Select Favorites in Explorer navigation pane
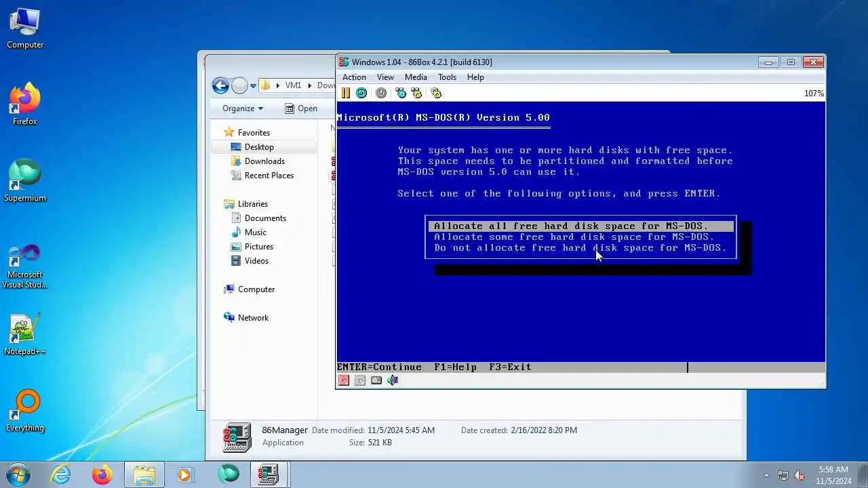This screenshot has height=488, width=868. point(254,133)
